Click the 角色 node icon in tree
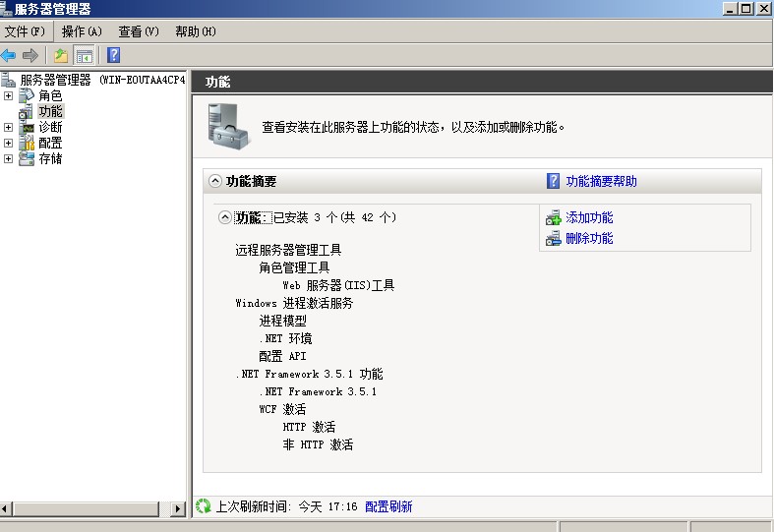Viewport: 774px width, 532px height. 27,95
